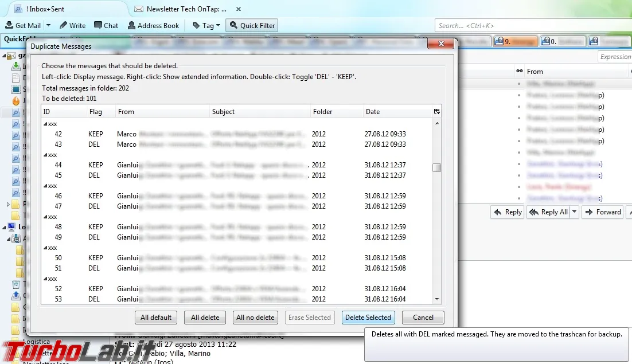The height and width of the screenshot is (364, 632).
Task: Focus the Search box in the toolbar
Action: coord(533,25)
